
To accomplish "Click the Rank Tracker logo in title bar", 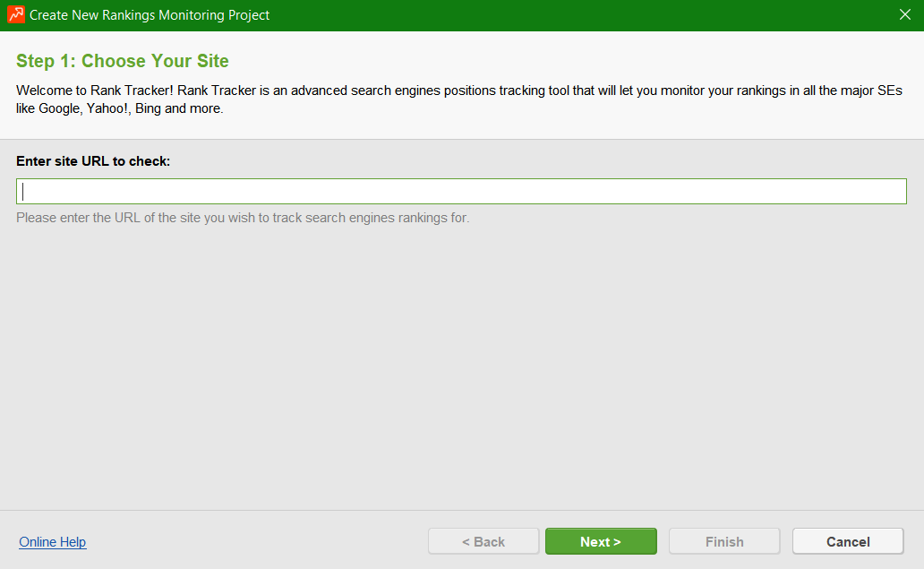I will click(15, 15).
